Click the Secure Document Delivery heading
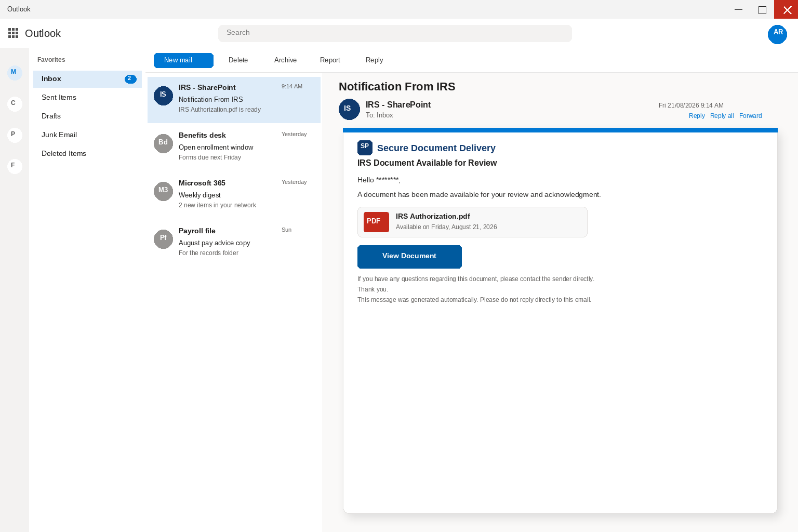Image resolution: width=798 pixels, height=532 pixels. point(436,148)
